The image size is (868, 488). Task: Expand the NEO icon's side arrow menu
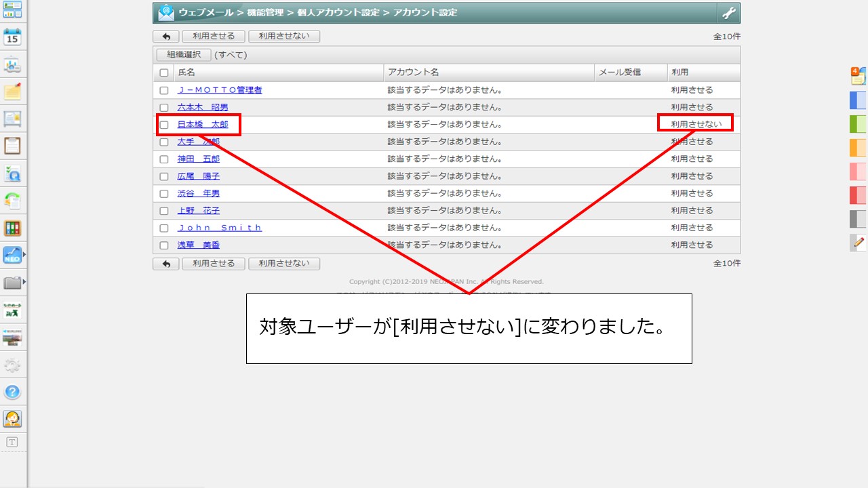24,255
